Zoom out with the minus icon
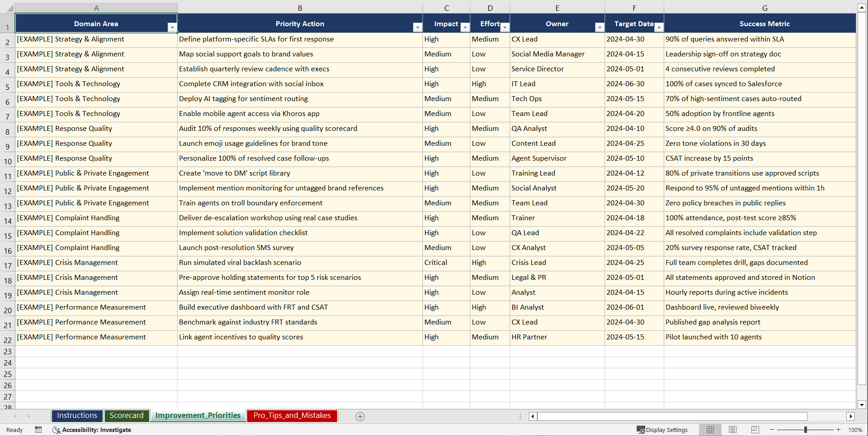The height and width of the screenshot is (436, 868). [x=772, y=430]
